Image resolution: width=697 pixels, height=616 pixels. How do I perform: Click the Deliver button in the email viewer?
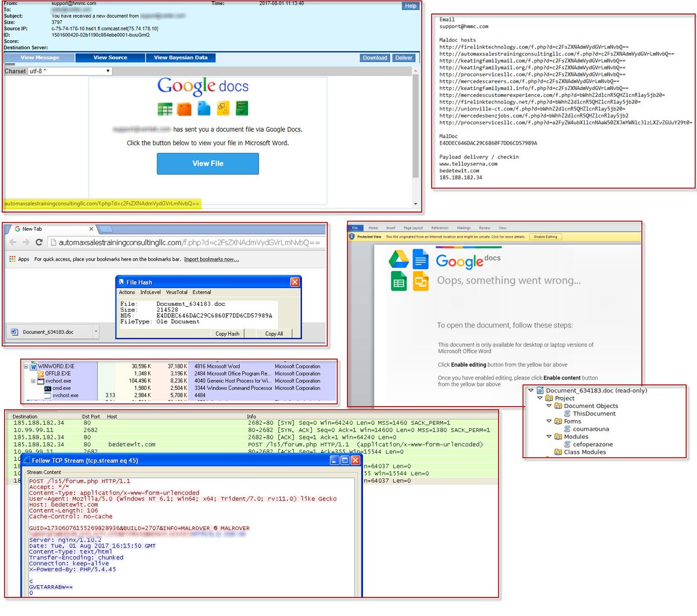(x=404, y=58)
